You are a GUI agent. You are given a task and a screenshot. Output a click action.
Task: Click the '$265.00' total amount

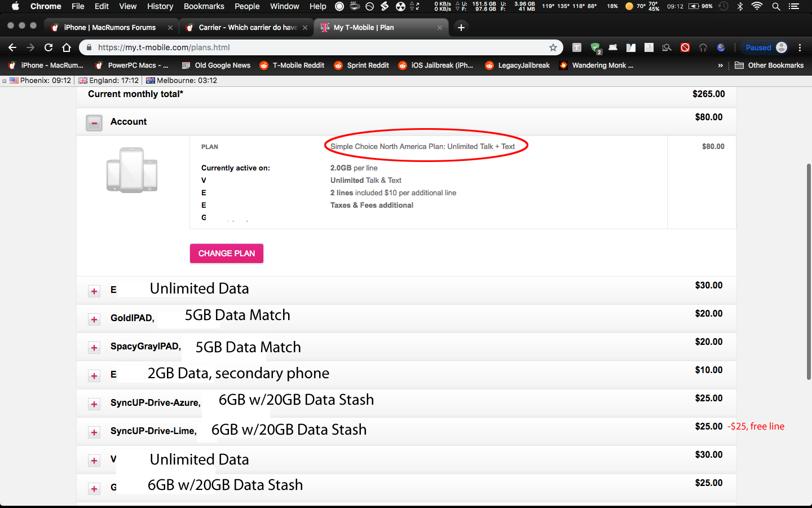point(709,94)
